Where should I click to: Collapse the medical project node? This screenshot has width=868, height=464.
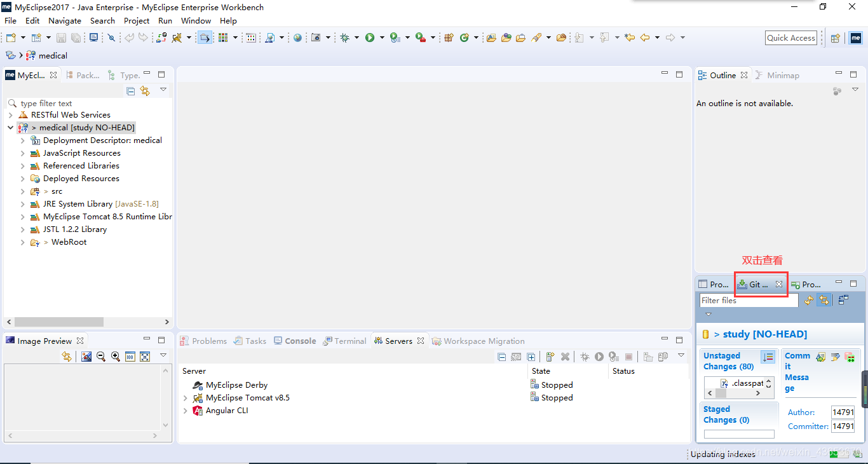(11, 128)
